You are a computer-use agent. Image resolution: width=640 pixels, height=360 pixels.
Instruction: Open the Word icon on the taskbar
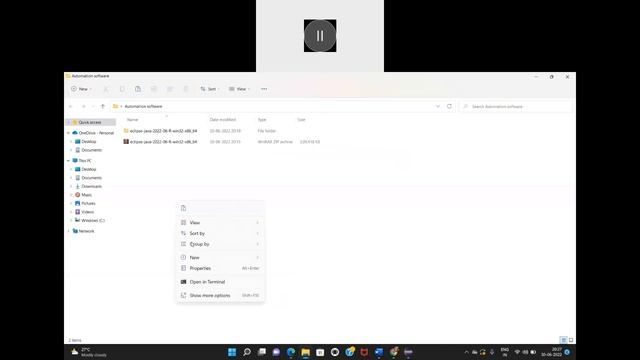(x=379, y=352)
